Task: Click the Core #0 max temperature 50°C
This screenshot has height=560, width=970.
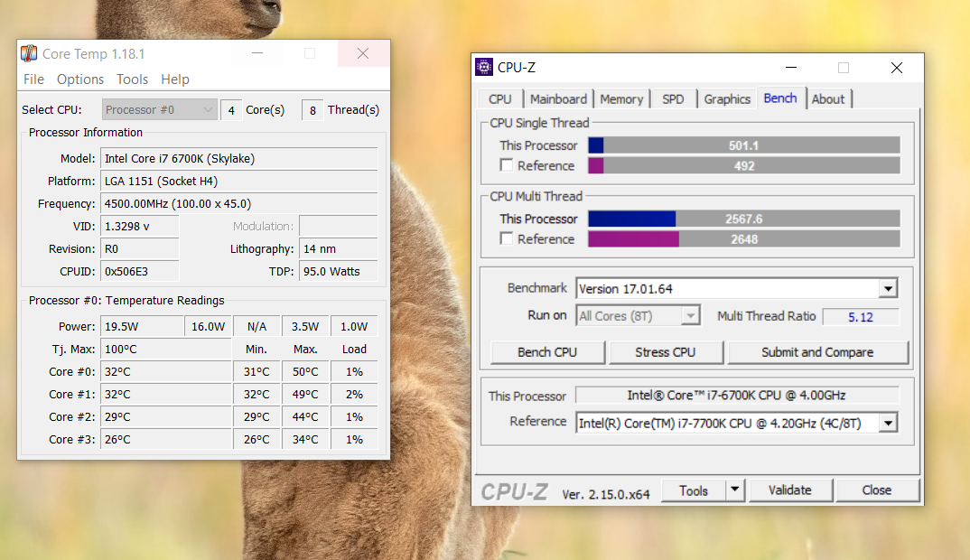Action: coord(305,372)
